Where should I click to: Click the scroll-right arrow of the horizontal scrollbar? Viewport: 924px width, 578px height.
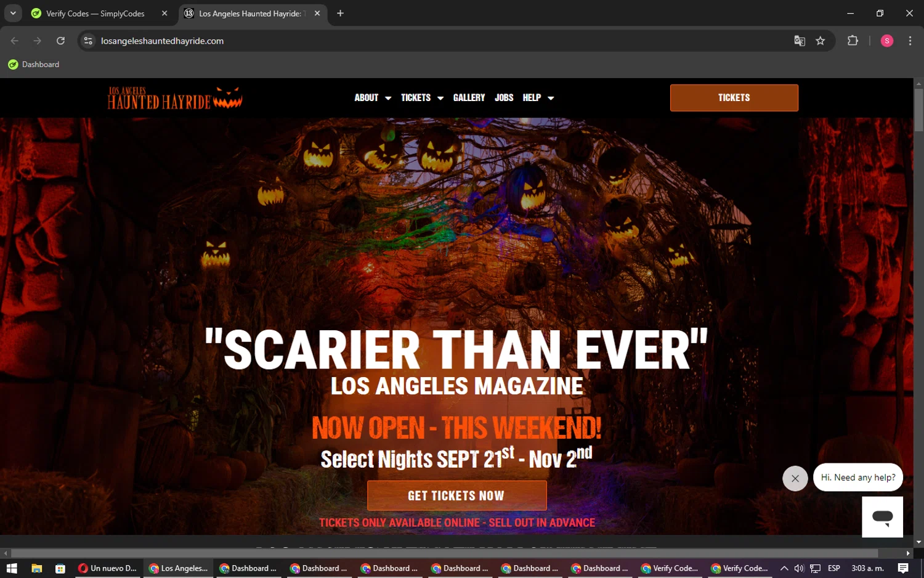tap(908, 553)
